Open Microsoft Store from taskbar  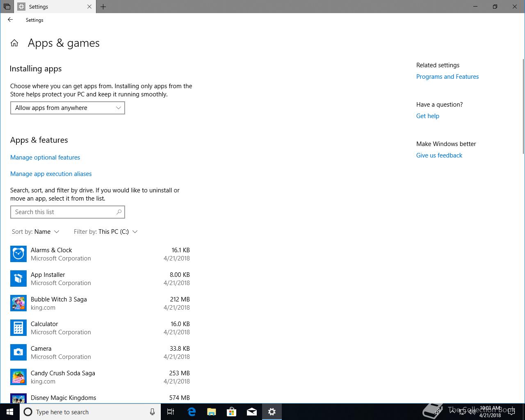(x=232, y=412)
